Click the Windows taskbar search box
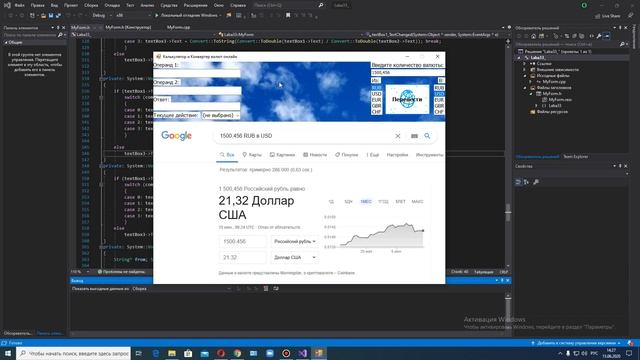This screenshot has height=360, width=640. pyautogui.click(x=73, y=353)
